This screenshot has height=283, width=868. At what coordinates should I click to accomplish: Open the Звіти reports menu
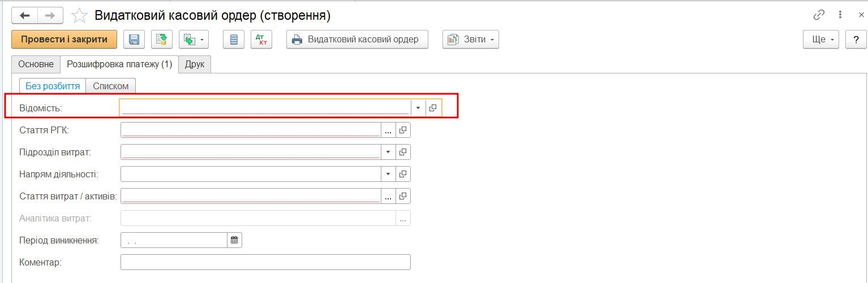pyautogui.click(x=470, y=40)
